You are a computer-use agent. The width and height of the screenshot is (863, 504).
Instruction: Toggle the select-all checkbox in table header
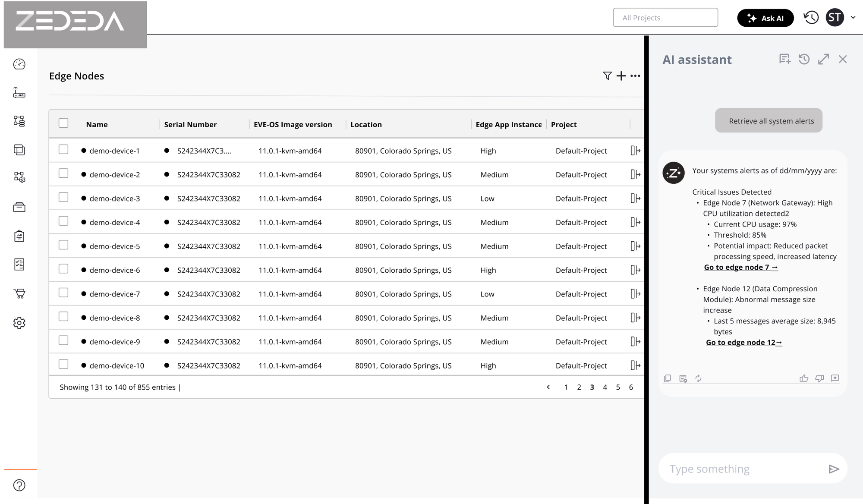click(x=63, y=123)
